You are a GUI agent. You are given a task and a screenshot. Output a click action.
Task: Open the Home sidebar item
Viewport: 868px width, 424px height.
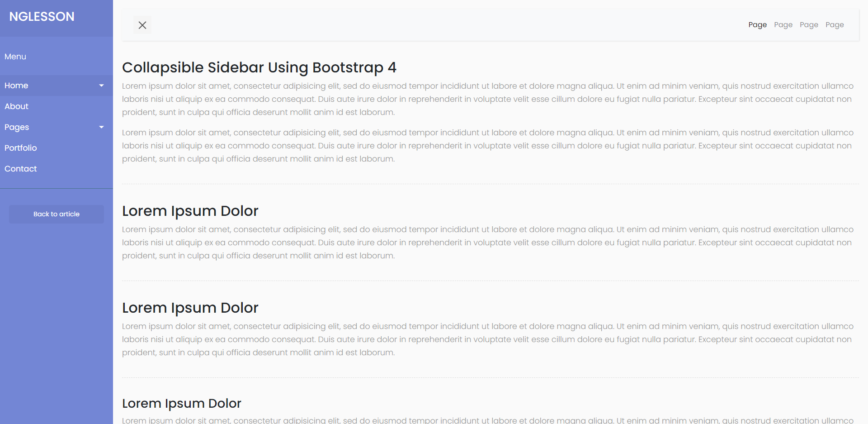click(57, 86)
